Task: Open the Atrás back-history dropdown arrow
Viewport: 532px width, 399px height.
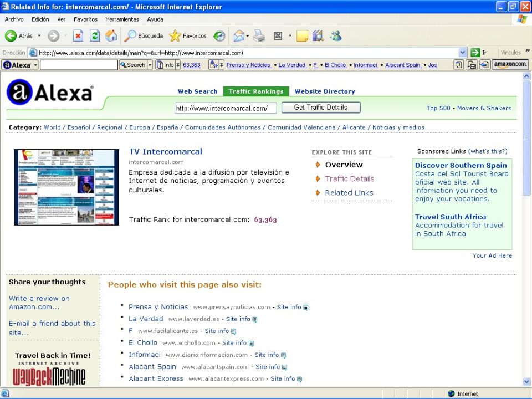Action: [39, 36]
